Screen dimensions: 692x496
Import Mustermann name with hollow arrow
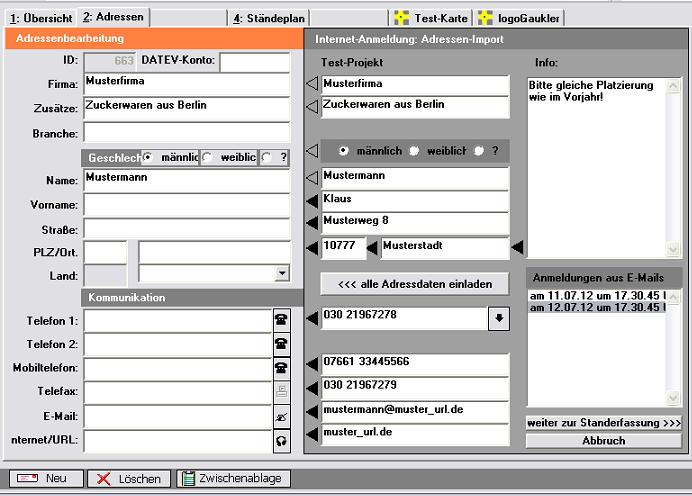tap(312, 178)
